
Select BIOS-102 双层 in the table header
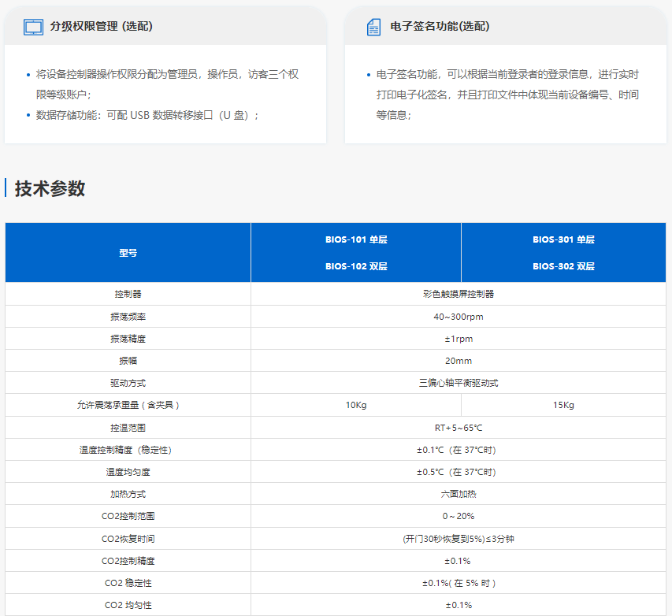pos(356,266)
